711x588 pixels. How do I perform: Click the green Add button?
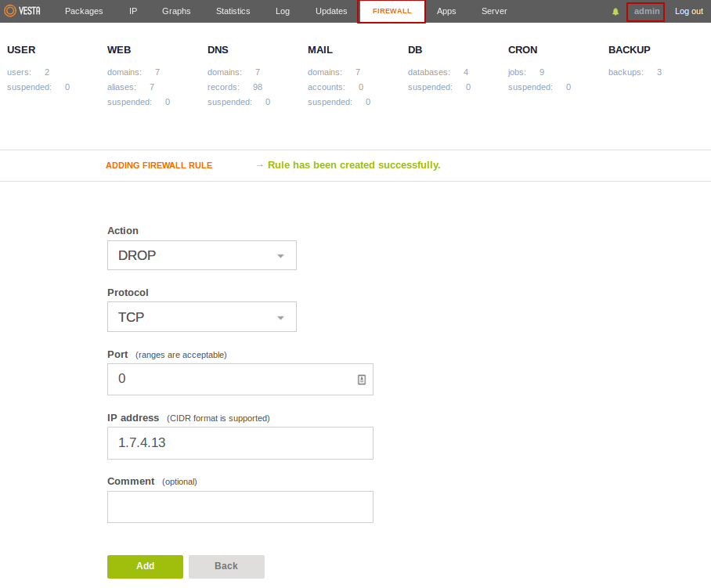pyautogui.click(x=145, y=566)
